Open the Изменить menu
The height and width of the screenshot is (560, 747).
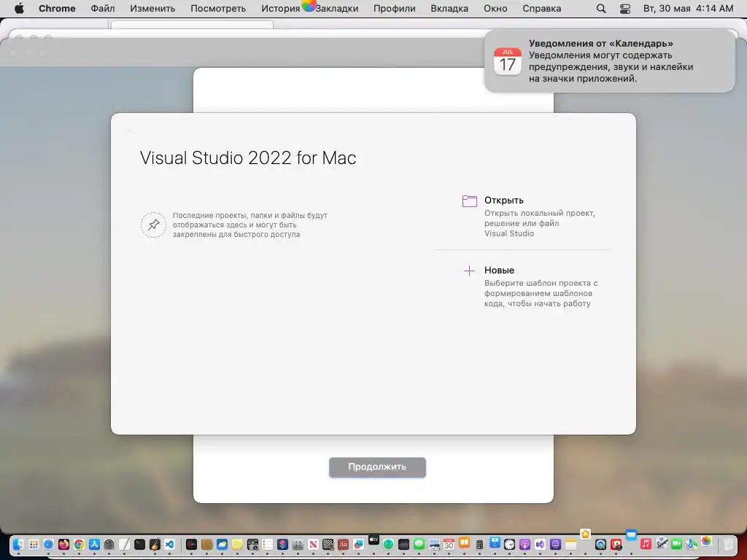[x=152, y=9]
